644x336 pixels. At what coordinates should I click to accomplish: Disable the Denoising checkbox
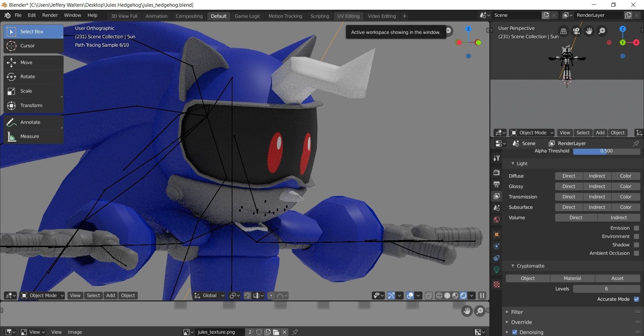[x=515, y=332]
